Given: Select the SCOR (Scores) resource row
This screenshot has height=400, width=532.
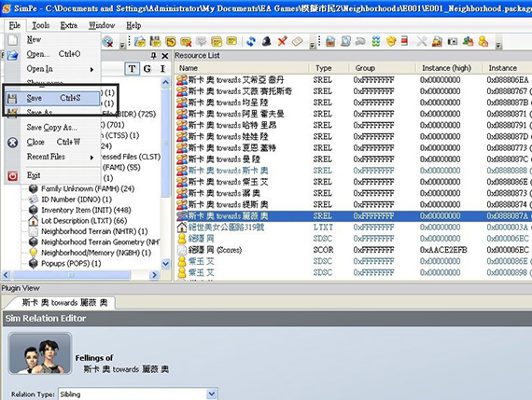Looking at the screenshot, I should [353, 250].
